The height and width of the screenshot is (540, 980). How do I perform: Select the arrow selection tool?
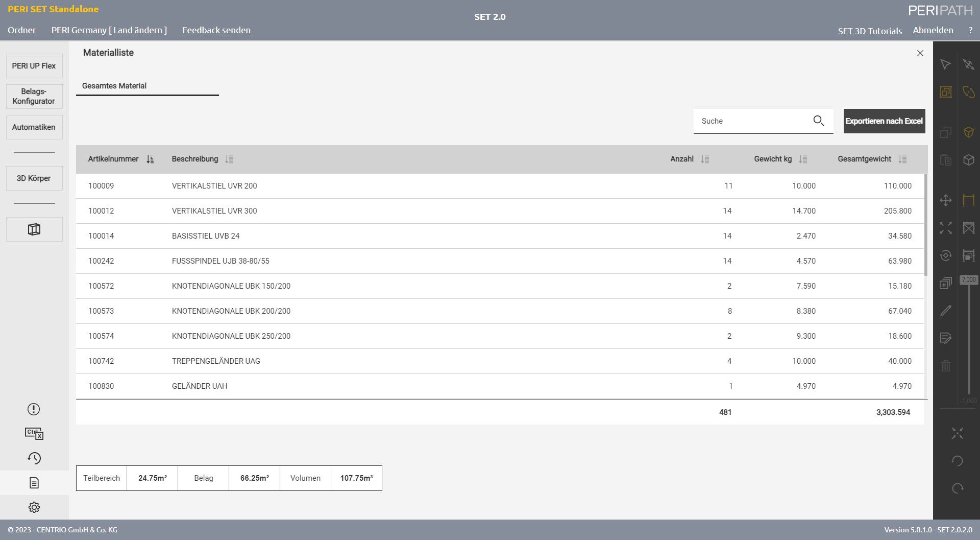click(x=946, y=65)
